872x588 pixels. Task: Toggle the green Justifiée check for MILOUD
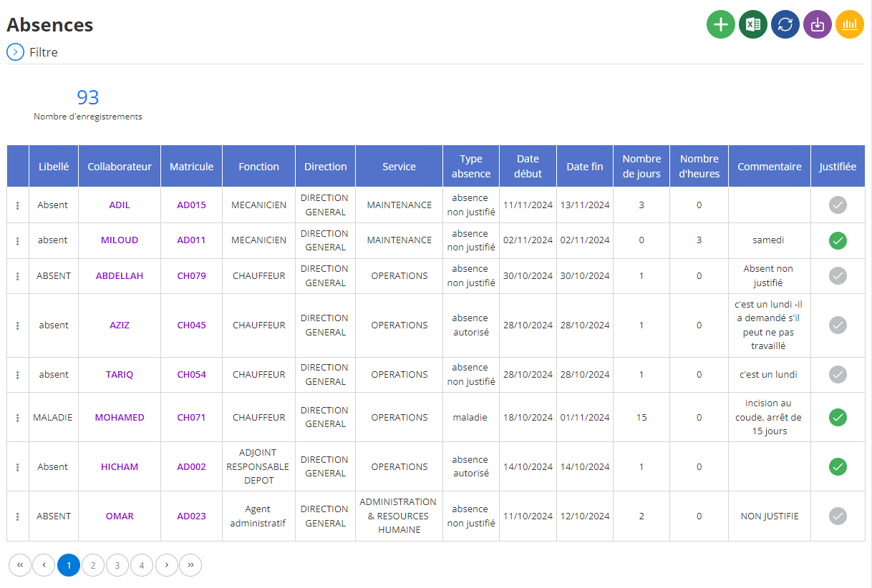(838, 240)
